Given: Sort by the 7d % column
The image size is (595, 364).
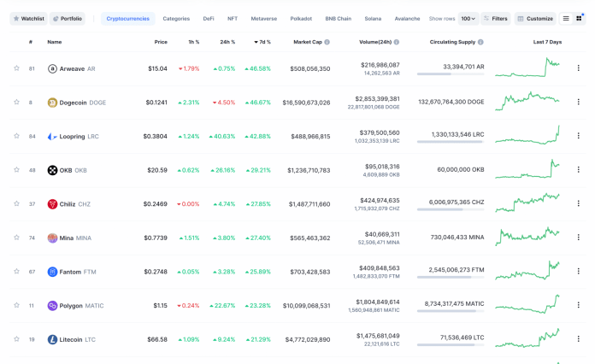Looking at the screenshot, I should click(x=262, y=41).
